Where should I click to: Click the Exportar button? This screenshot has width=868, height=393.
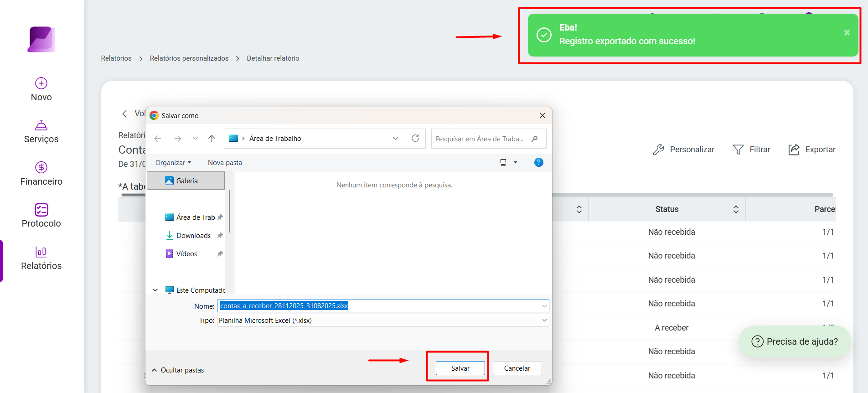click(x=812, y=150)
